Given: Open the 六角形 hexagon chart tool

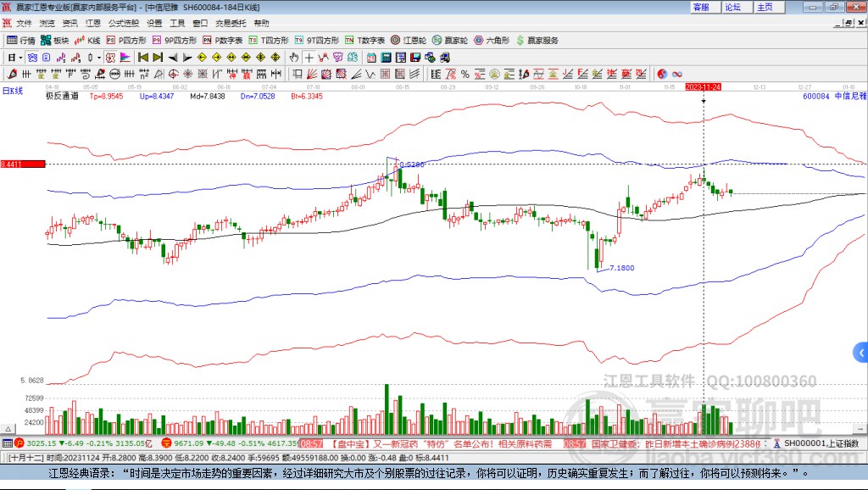Looking at the screenshot, I should pos(492,40).
